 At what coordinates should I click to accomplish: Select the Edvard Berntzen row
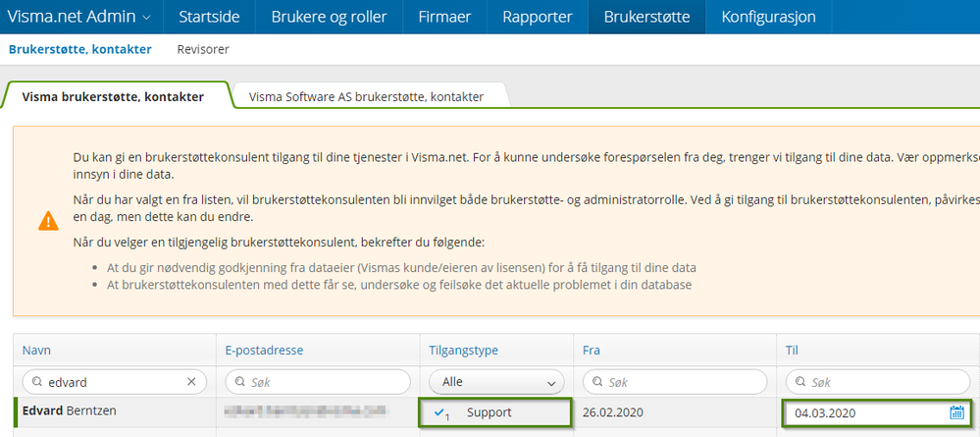tap(69, 411)
